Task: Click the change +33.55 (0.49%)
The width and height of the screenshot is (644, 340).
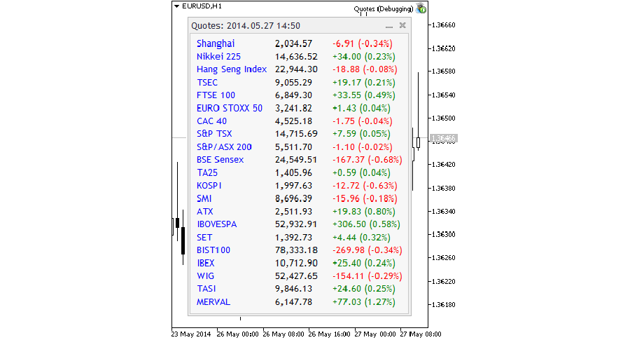Action: coord(364,95)
